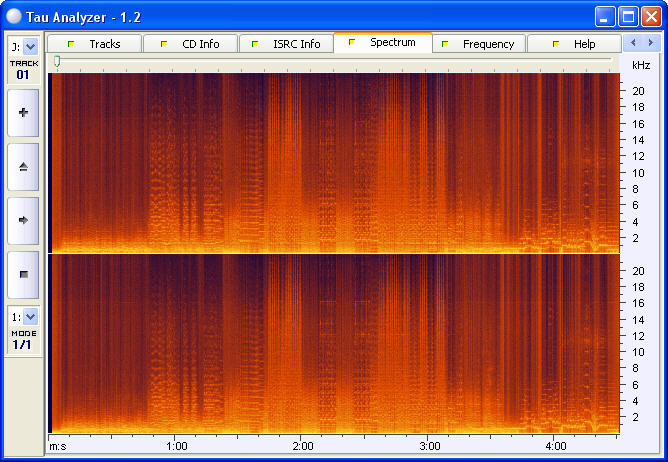Image resolution: width=668 pixels, height=462 pixels.
Task: Switch to the Frequency tab
Action: 479,44
